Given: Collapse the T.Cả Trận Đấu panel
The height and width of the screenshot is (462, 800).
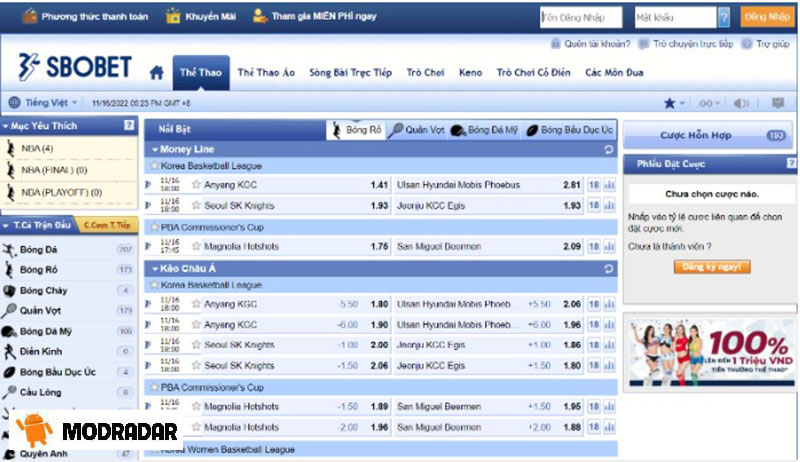Looking at the screenshot, I should [6, 225].
